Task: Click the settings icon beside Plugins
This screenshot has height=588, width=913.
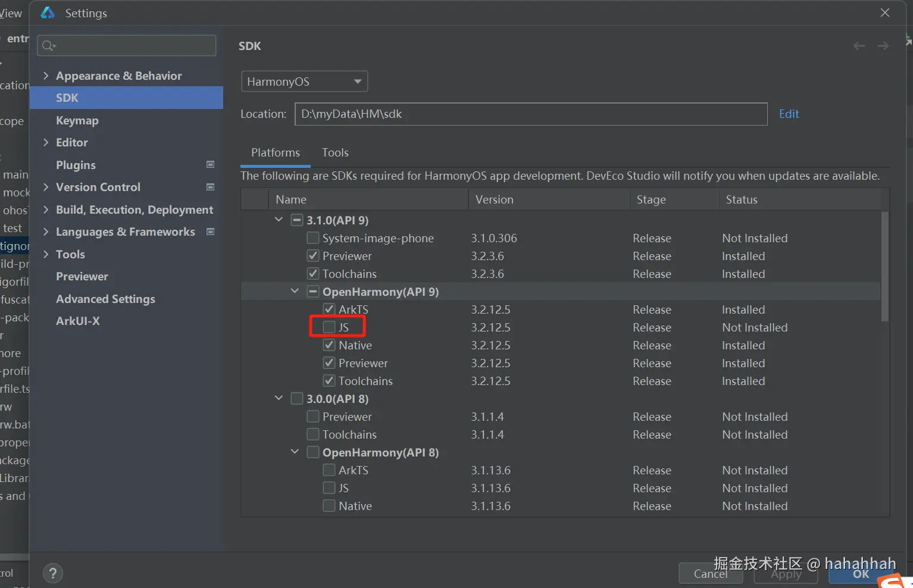Action: pos(210,164)
